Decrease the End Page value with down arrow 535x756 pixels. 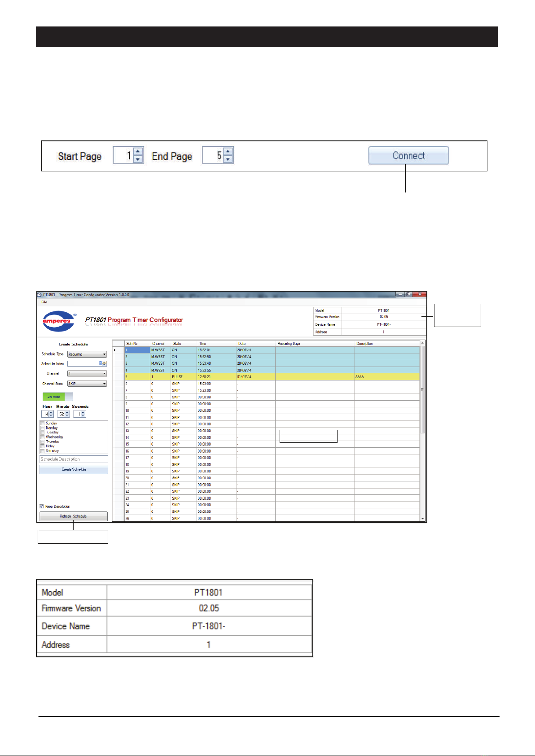pos(228,159)
